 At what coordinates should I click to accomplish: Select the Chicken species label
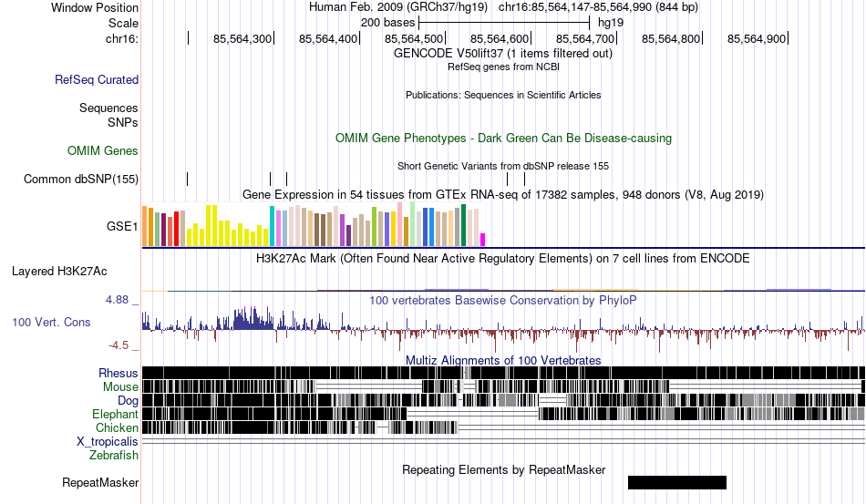117,427
